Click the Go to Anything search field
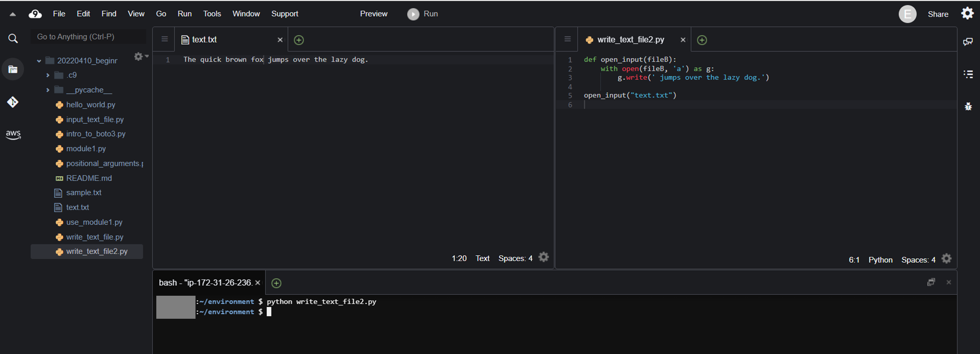Screen dimensions: 980x354 click(88, 37)
